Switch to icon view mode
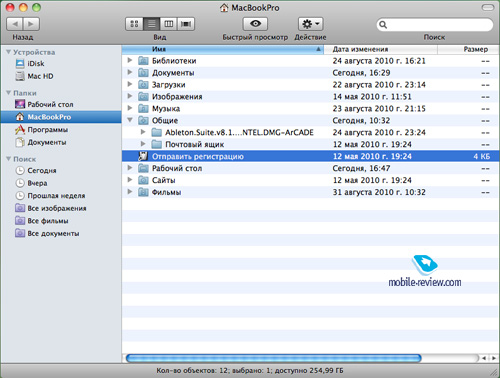 pos(134,24)
